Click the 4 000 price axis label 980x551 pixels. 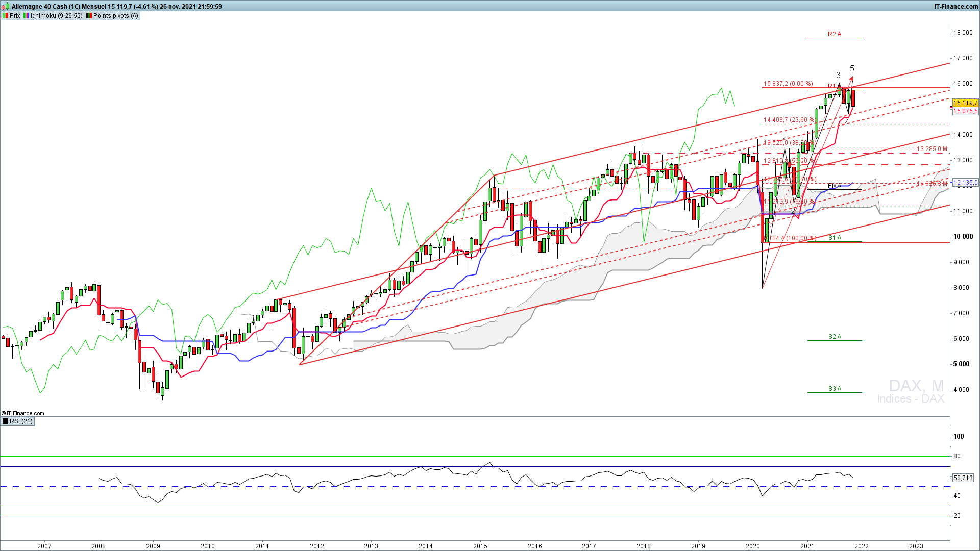(x=961, y=390)
